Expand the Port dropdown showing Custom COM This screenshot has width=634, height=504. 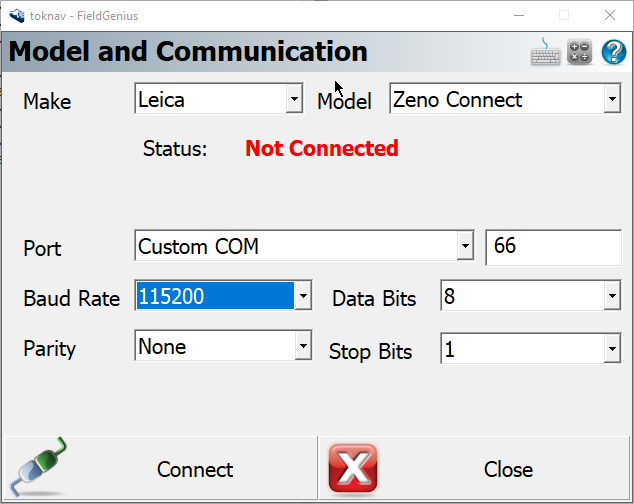[464, 246]
